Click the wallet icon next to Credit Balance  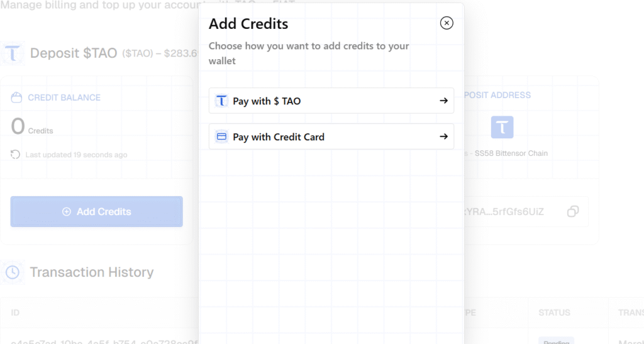[17, 97]
